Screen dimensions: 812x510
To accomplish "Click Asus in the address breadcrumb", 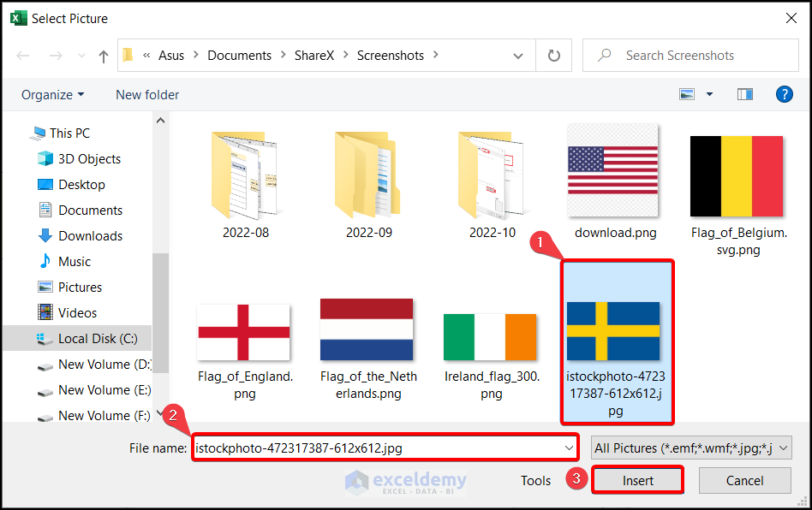I will (171, 56).
